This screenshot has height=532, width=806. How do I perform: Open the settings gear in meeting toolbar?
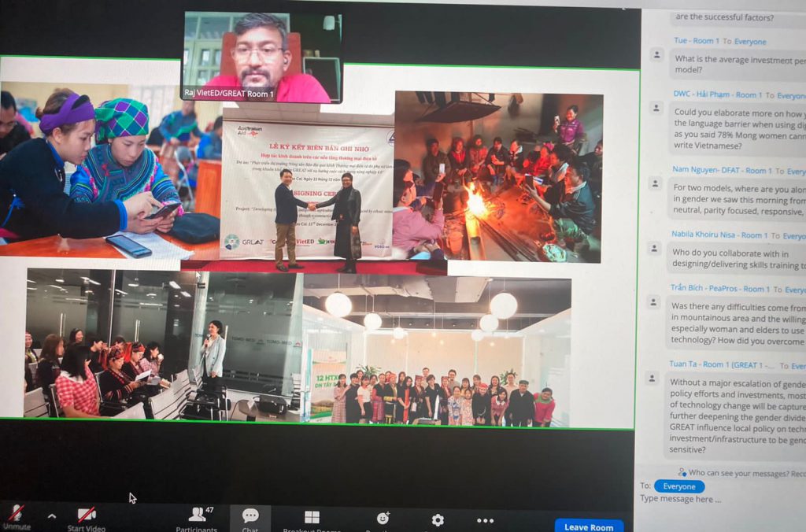click(x=438, y=519)
